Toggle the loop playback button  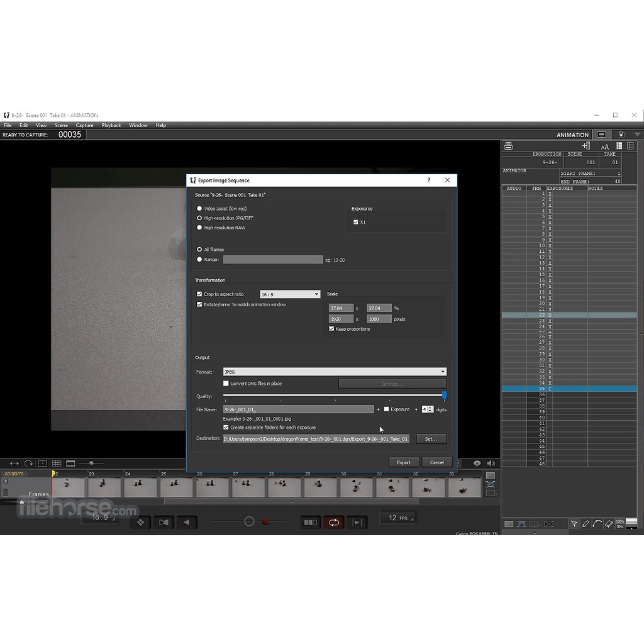point(333,522)
